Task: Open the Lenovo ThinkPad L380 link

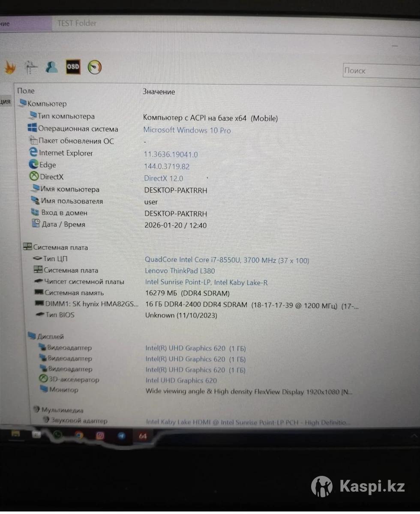Action: pos(180,271)
